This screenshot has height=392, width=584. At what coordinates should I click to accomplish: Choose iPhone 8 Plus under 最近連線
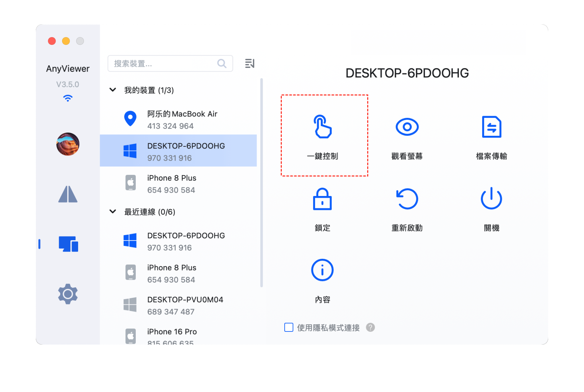(x=178, y=273)
